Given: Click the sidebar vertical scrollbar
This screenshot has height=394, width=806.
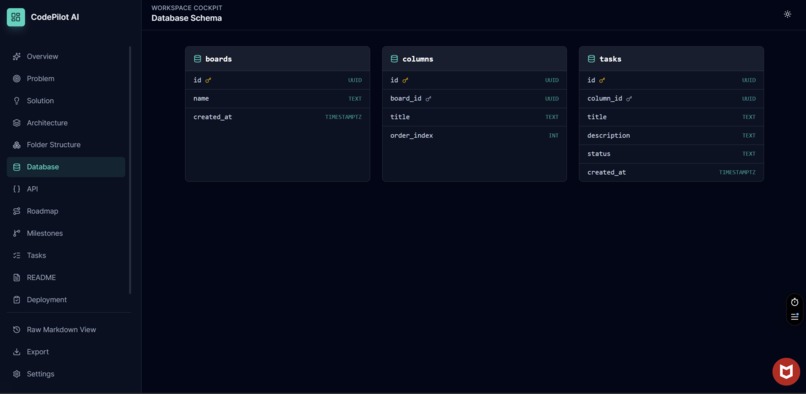Looking at the screenshot, I should click(130, 170).
